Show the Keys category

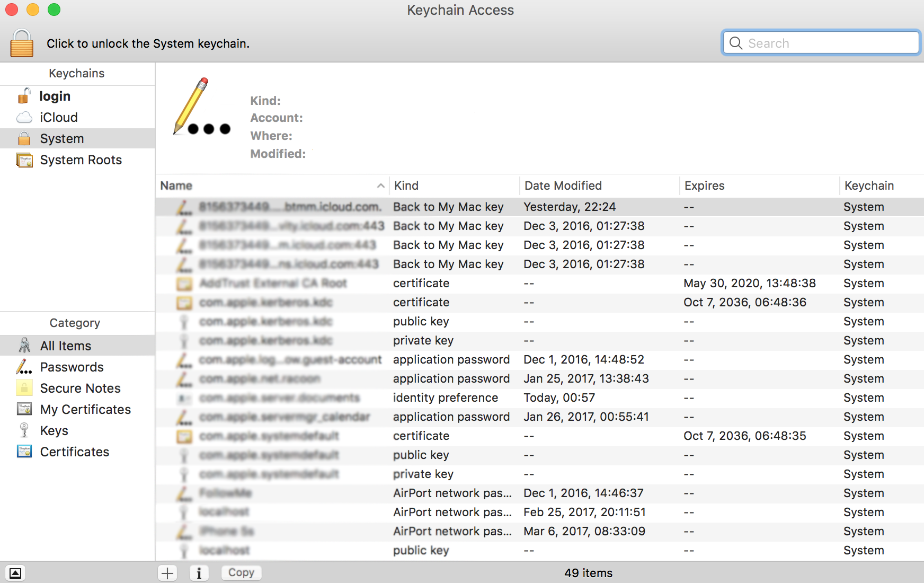(54, 430)
